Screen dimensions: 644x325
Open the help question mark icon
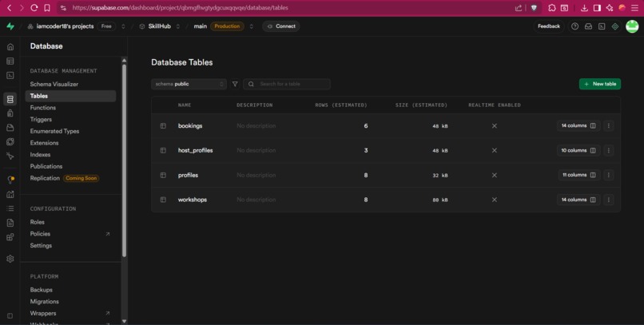pos(575,26)
